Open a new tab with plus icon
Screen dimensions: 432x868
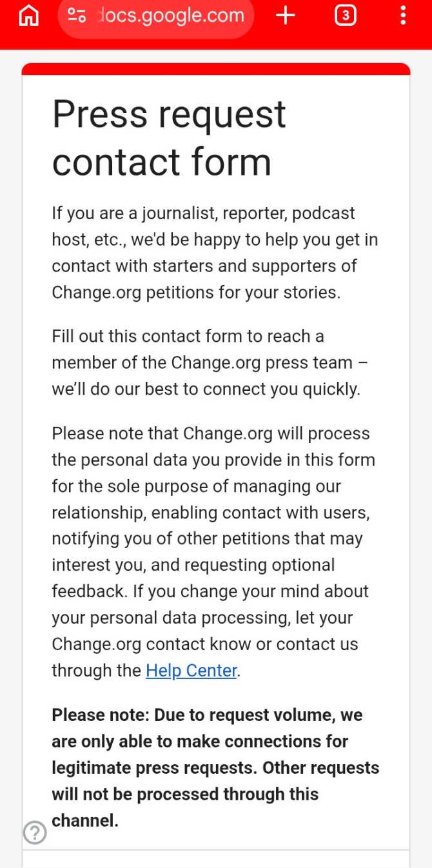[285, 16]
